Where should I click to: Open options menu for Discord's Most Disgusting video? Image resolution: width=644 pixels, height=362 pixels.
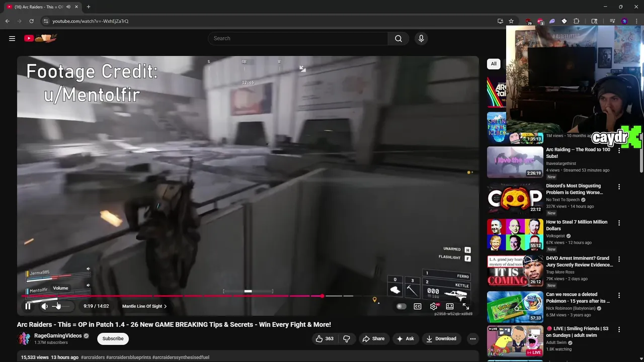pos(619,187)
